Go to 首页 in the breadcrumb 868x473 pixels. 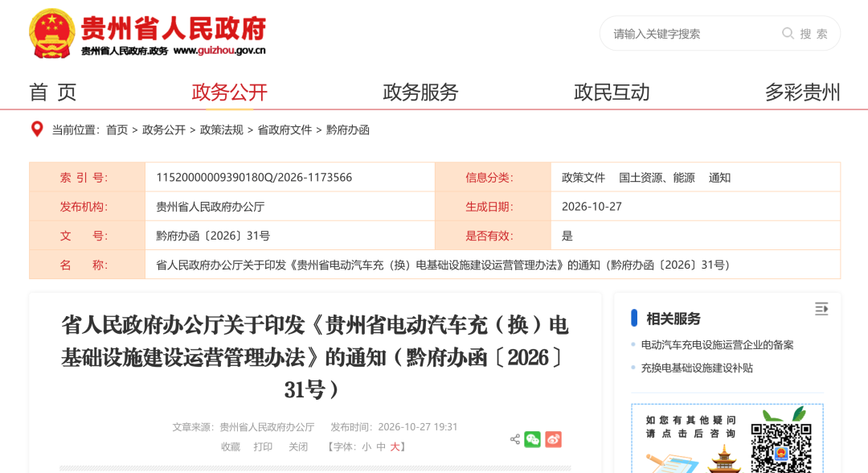tap(117, 130)
